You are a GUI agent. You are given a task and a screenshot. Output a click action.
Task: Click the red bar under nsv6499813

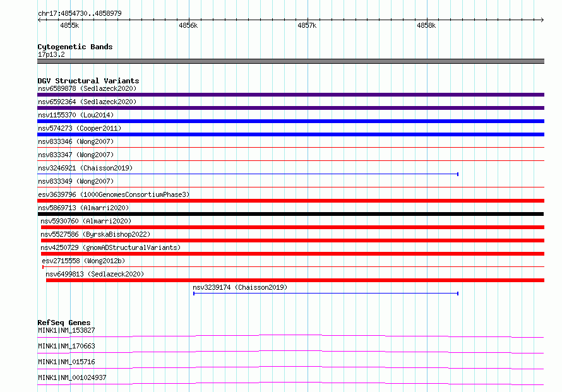295,280
